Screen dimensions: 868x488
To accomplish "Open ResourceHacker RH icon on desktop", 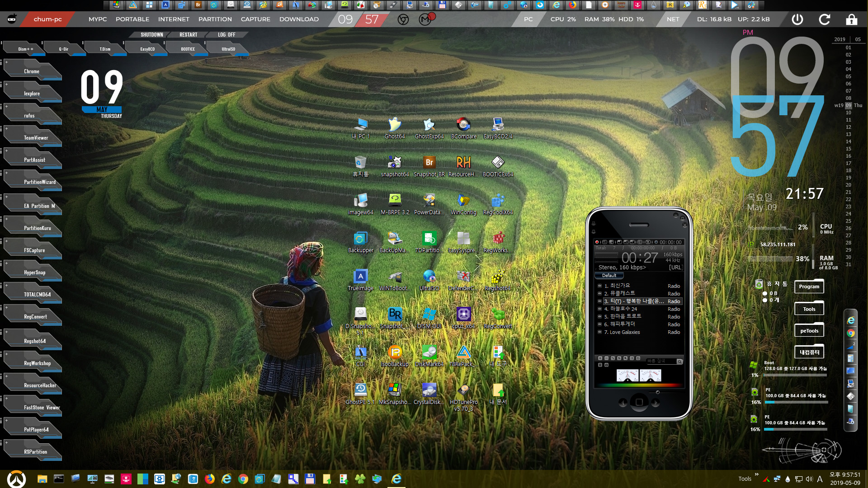I will (x=463, y=166).
